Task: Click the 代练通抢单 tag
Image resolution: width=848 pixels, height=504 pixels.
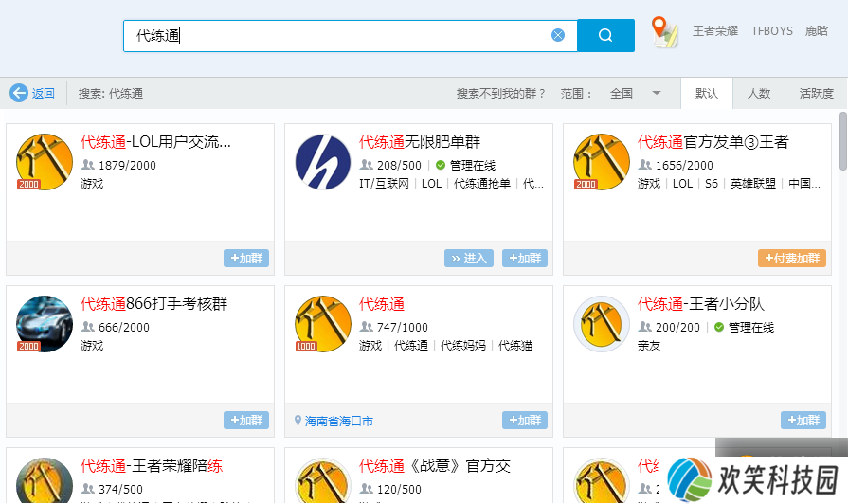Action: point(482,184)
